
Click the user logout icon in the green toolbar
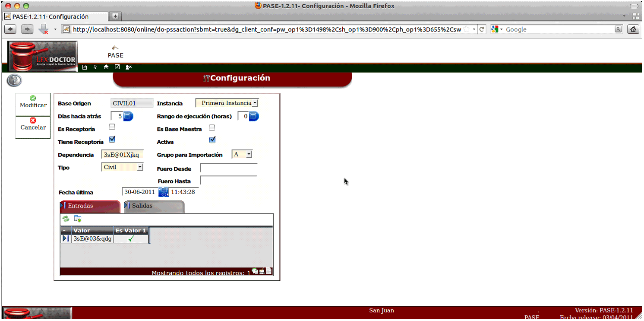point(128,67)
